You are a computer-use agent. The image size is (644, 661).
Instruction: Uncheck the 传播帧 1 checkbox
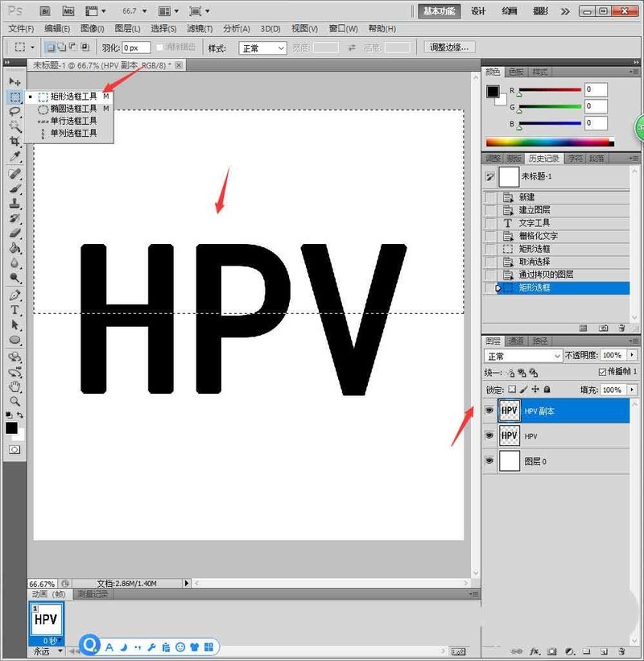click(602, 371)
